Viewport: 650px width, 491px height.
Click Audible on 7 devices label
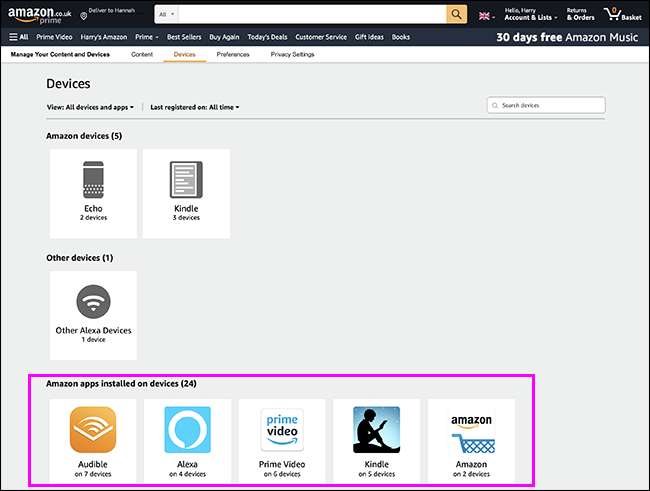click(x=93, y=469)
